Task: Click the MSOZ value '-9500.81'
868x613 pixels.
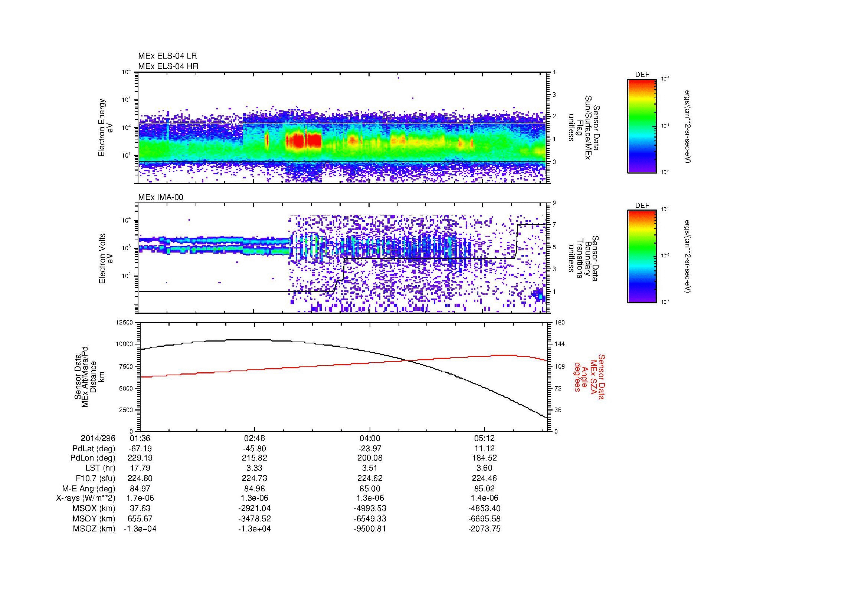Action: pyautogui.click(x=370, y=529)
